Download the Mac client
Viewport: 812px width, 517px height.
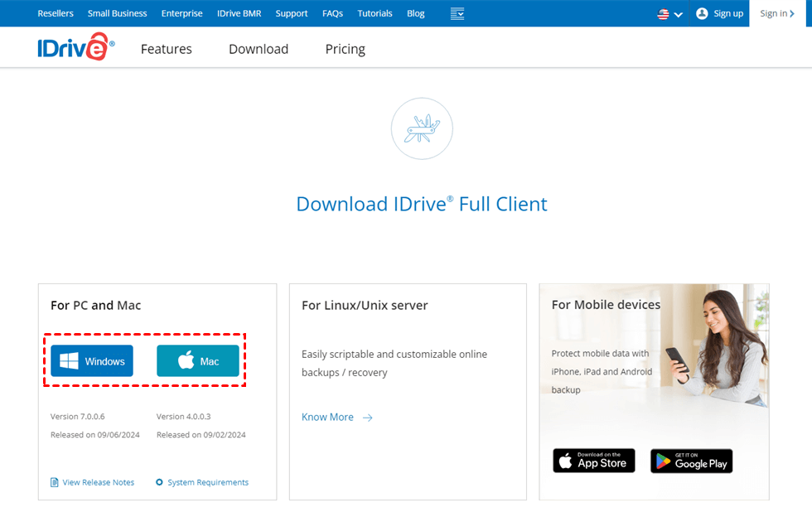198,361
